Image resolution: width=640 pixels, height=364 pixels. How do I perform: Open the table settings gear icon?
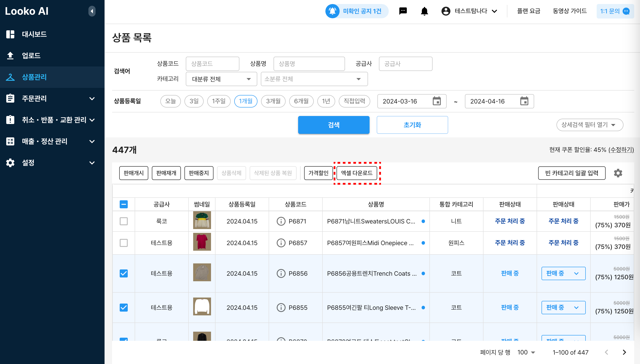[x=618, y=173]
